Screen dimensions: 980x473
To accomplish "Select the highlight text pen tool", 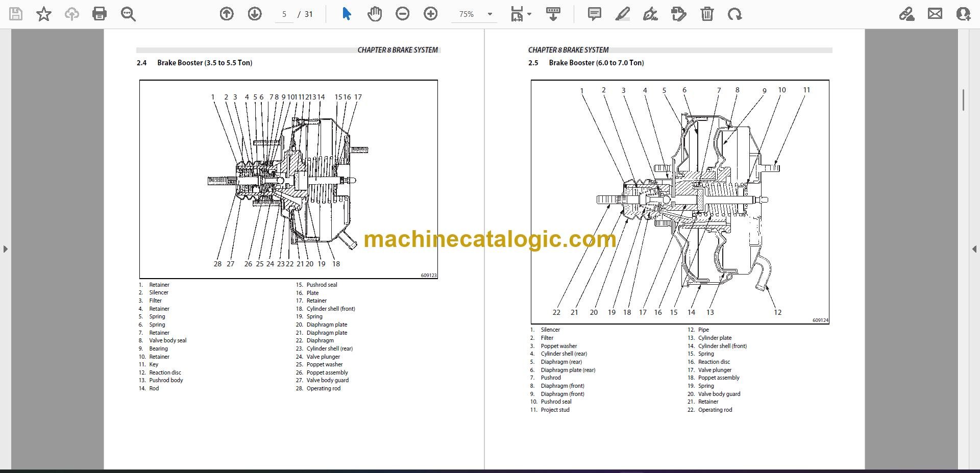I will pos(622,14).
